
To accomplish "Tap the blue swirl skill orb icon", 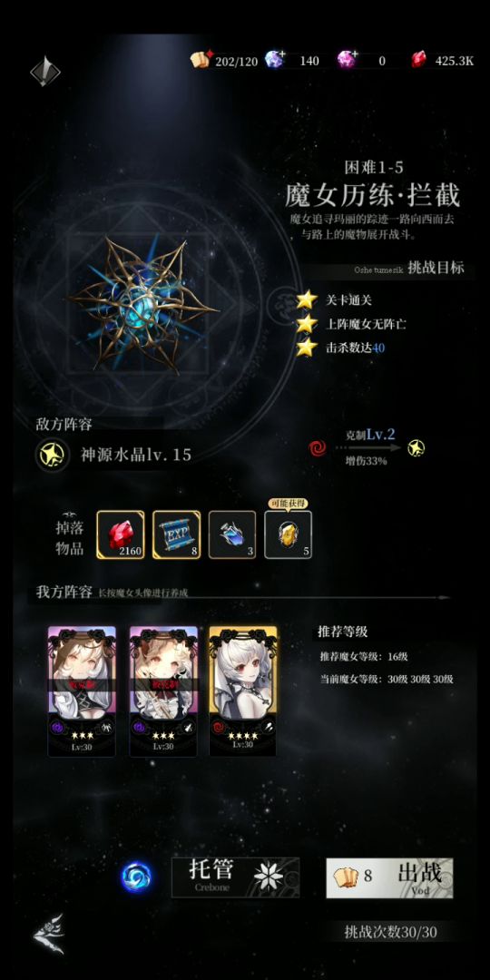I will [x=135, y=877].
